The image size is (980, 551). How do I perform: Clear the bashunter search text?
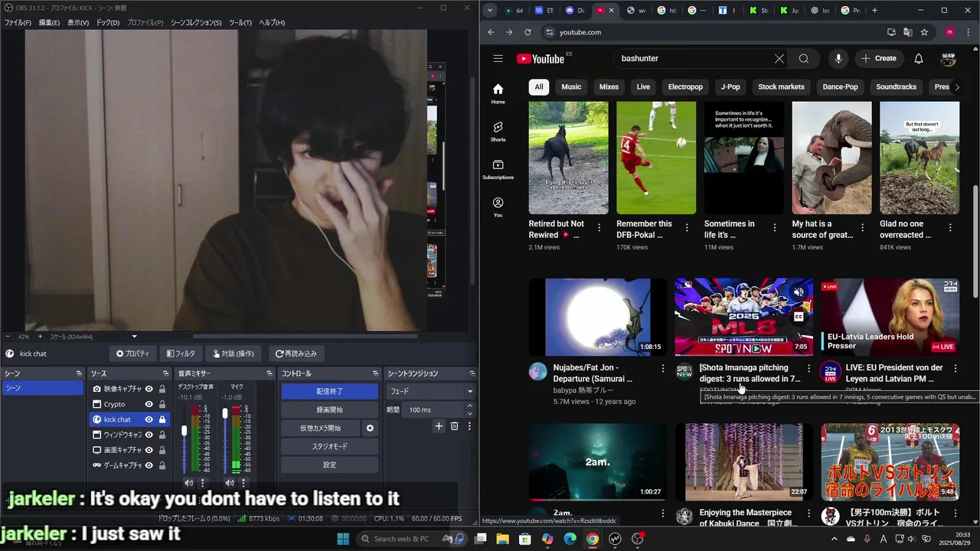coord(779,58)
